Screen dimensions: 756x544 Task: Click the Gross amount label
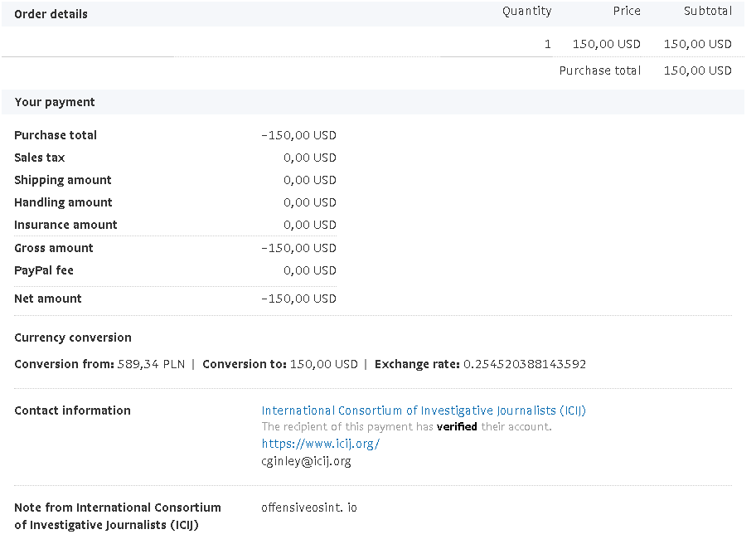pyautogui.click(x=54, y=248)
